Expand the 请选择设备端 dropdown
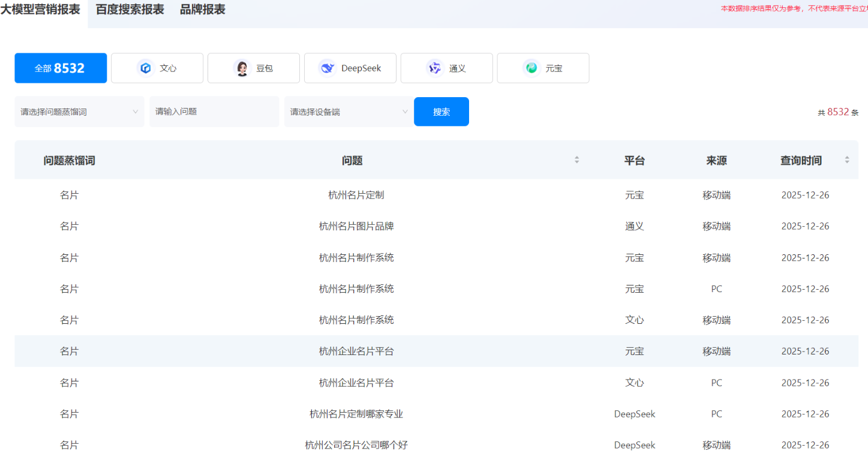The image size is (868, 466). click(x=349, y=112)
